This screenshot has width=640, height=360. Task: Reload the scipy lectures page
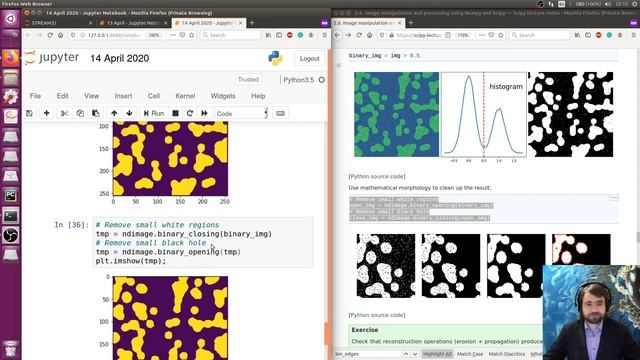tap(359, 35)
